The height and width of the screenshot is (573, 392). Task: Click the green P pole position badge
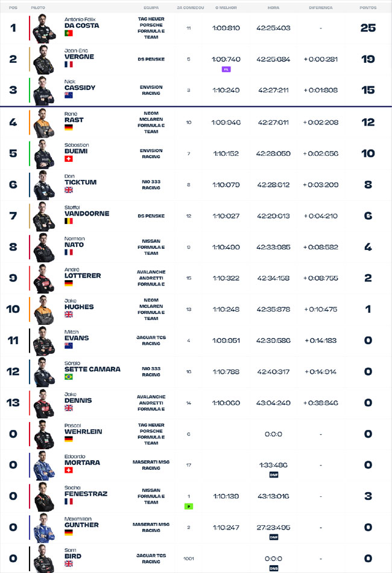pos(189,506)
